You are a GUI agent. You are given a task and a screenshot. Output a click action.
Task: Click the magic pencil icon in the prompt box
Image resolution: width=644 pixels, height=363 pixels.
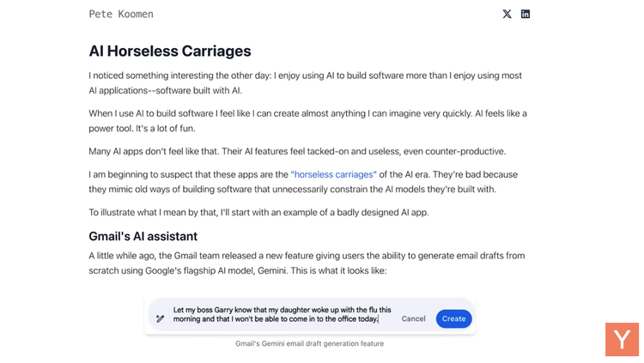[161, 318]
